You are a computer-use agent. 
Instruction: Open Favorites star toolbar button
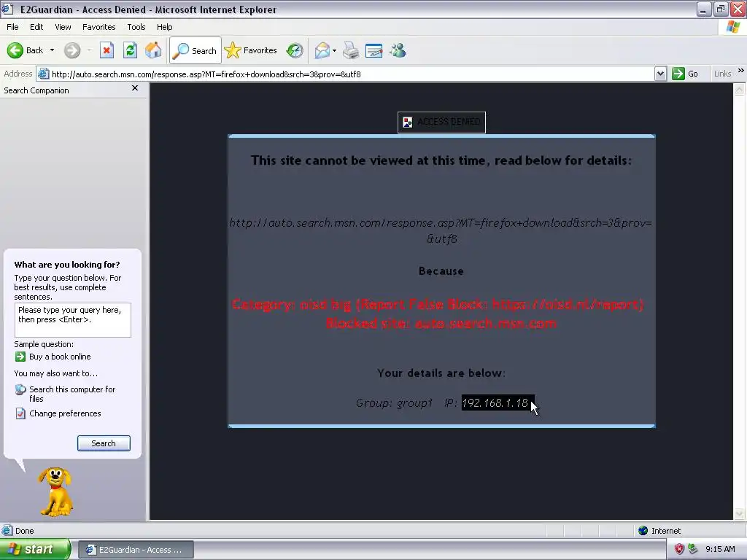[251, 50]
